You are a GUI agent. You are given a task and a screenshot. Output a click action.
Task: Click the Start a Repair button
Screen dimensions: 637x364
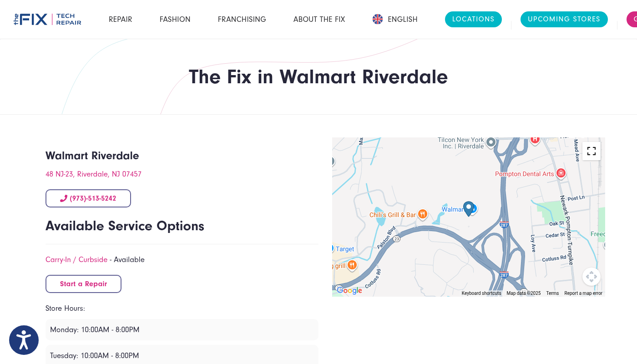[x=83, y=284]
